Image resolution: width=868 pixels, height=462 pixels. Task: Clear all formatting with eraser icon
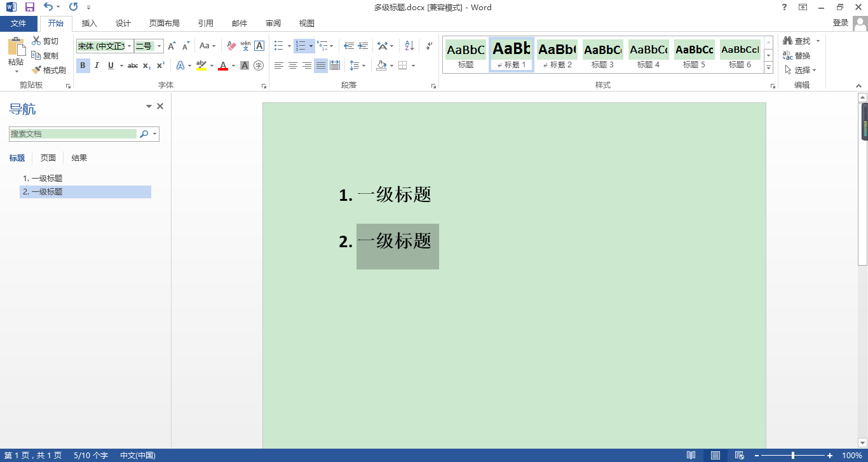point(231,46)
